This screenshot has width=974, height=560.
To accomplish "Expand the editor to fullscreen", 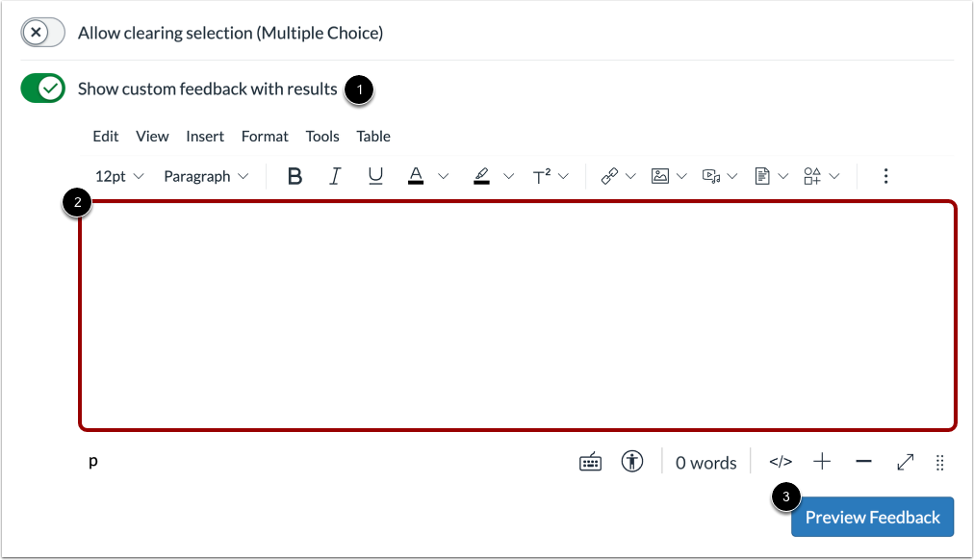I will pyautogui.click(x=905, y=462).
